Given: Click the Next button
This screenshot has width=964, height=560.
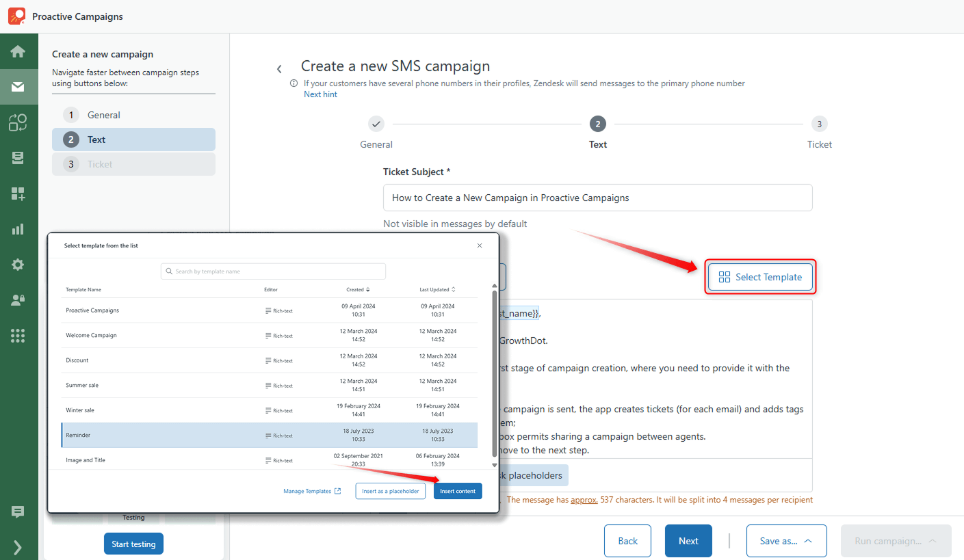Looking at the screenshot, I should coord(688,541).
